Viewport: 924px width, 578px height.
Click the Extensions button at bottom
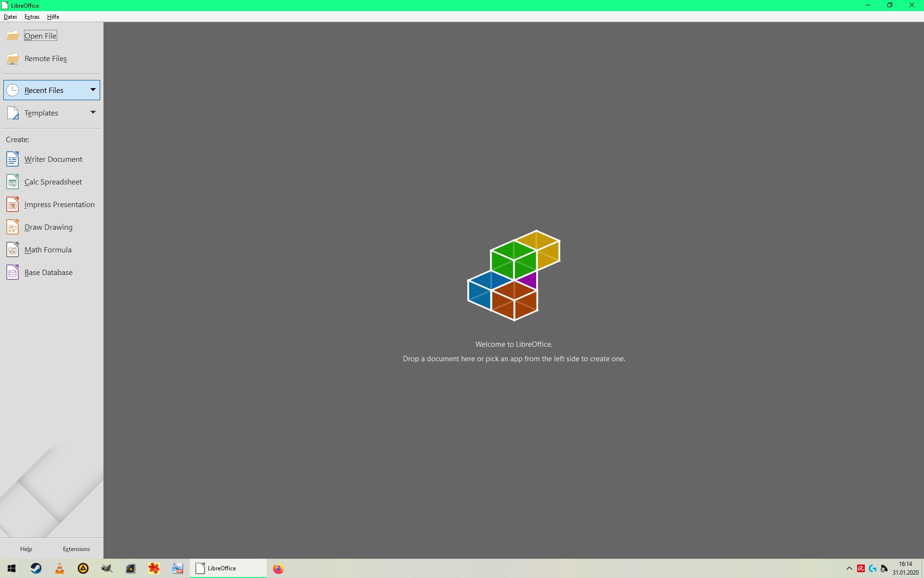77,549
